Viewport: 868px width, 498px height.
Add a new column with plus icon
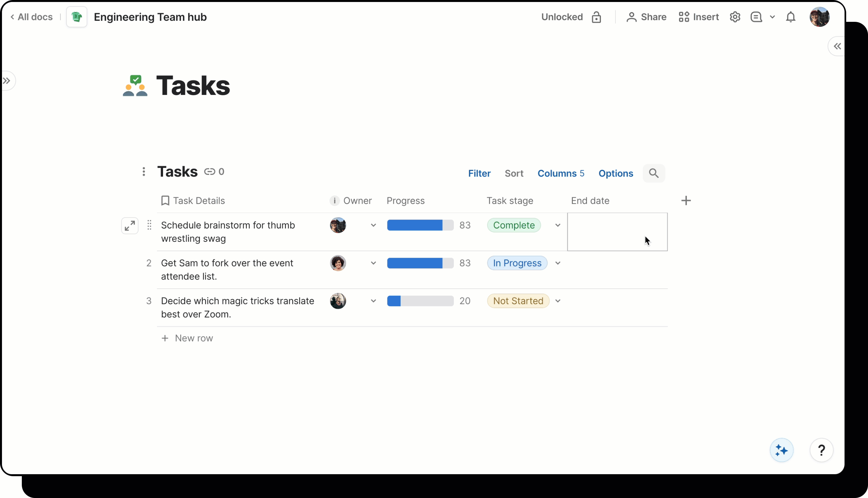pos(686,201)
